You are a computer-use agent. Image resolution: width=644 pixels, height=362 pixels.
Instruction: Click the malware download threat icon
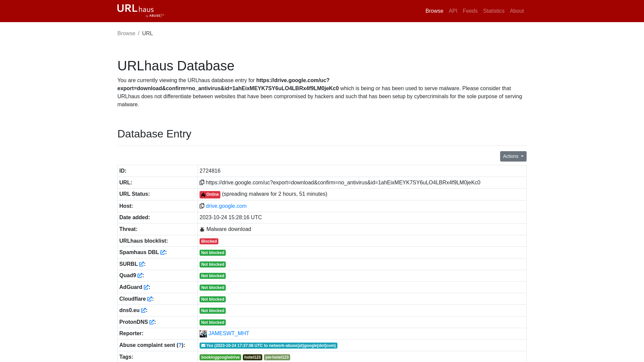(202, 229)
